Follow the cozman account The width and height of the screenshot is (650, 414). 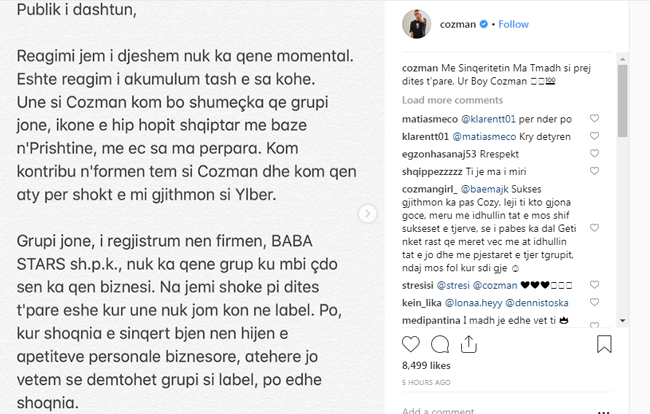[513, 24]
